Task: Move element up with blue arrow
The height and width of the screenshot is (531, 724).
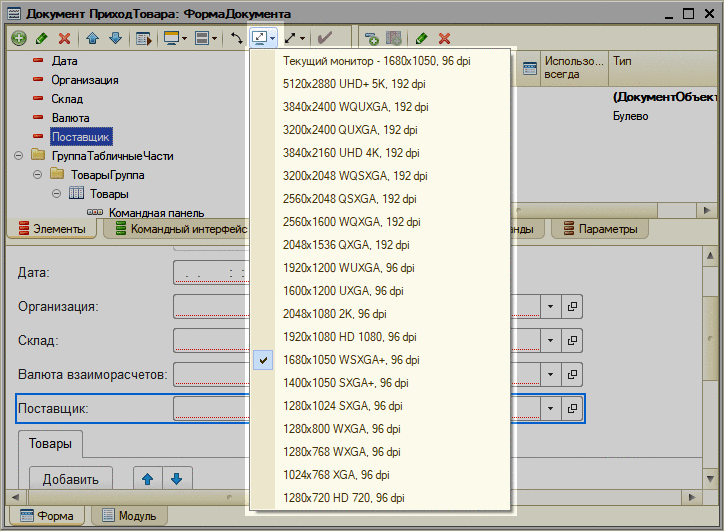Action: [x=92, y=38]
